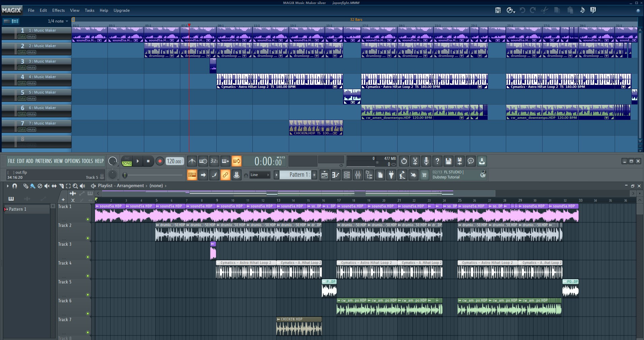Open the browser view button
Screen dimensions: 644x340
pyautogui.click(x=369, y=175)
